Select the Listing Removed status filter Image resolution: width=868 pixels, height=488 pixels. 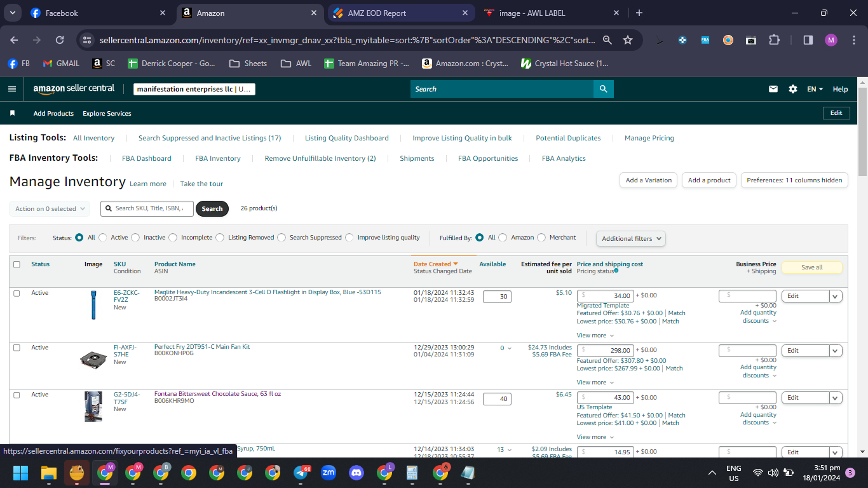coord(220,238)
